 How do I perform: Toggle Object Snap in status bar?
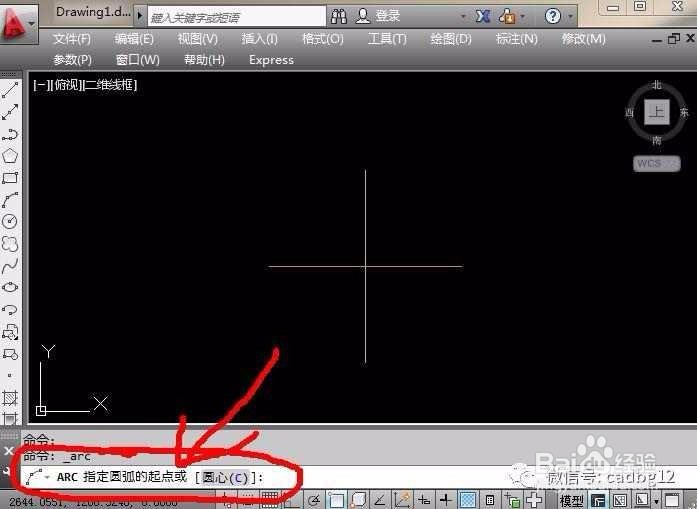337,501
